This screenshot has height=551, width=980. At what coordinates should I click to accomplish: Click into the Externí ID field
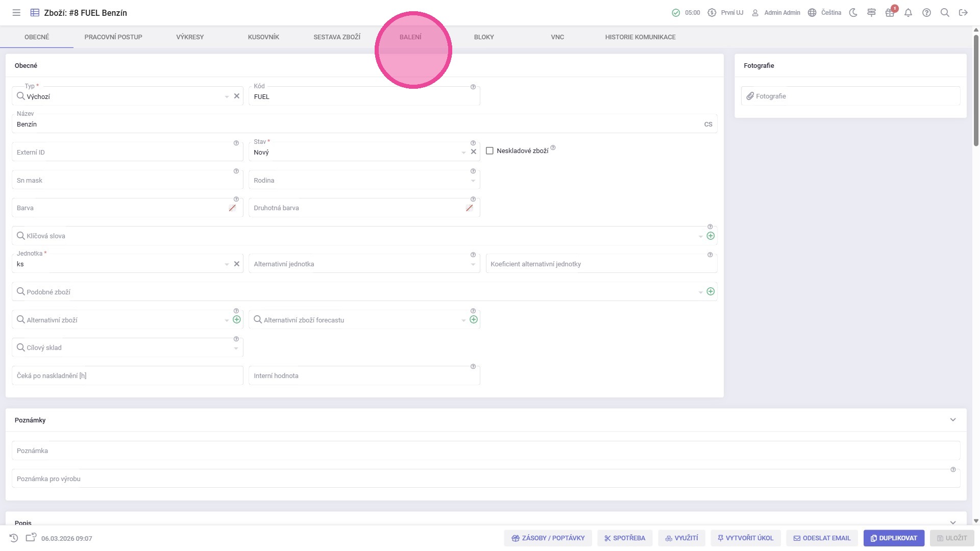tap(122, 153)
